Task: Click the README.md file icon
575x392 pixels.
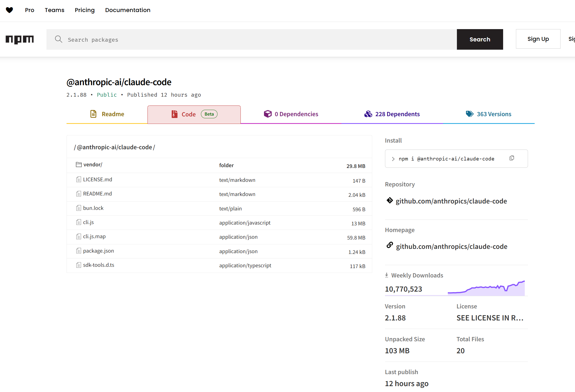Action: coord(79,194)
